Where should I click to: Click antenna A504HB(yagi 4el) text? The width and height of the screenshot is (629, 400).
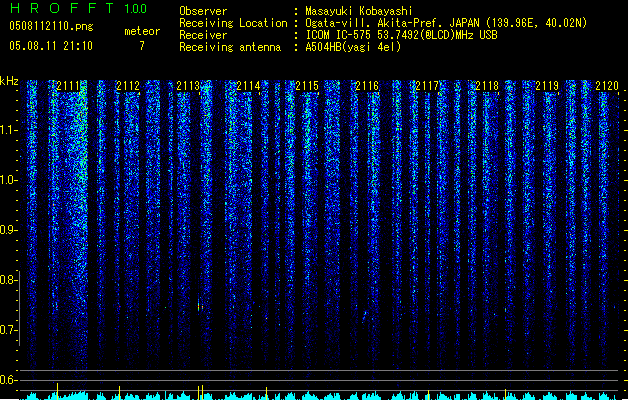click(x=353, y=47)
